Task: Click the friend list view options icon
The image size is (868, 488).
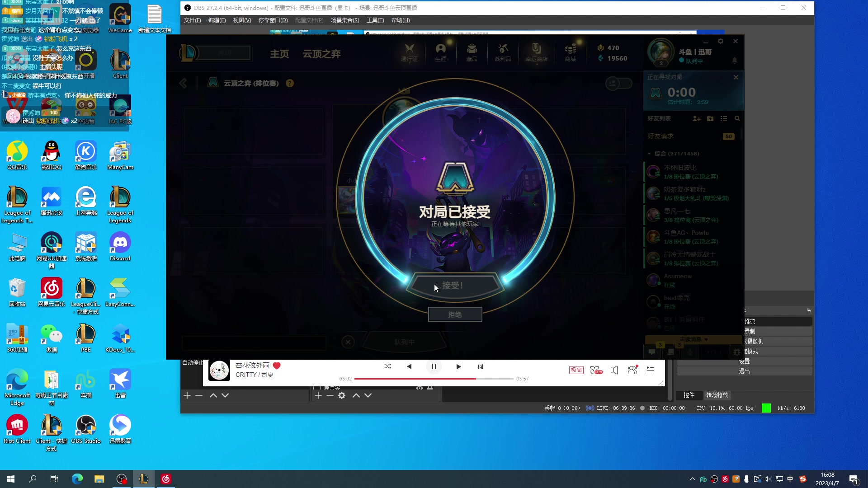Action: click(724, 118)
